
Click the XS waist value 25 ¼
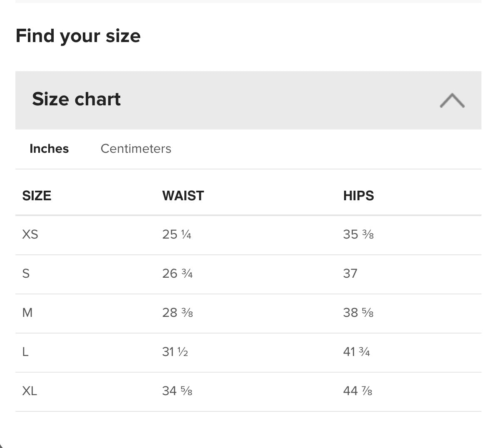[177, 234]
